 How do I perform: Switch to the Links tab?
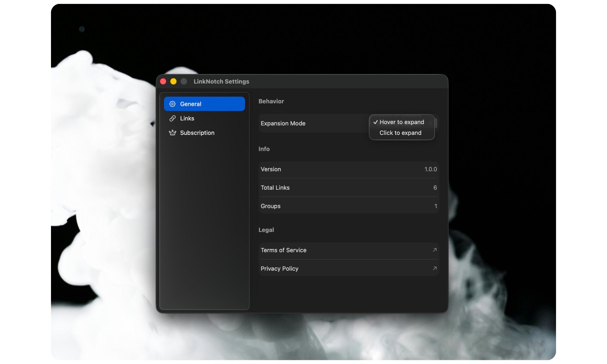[x=187, y=118]
